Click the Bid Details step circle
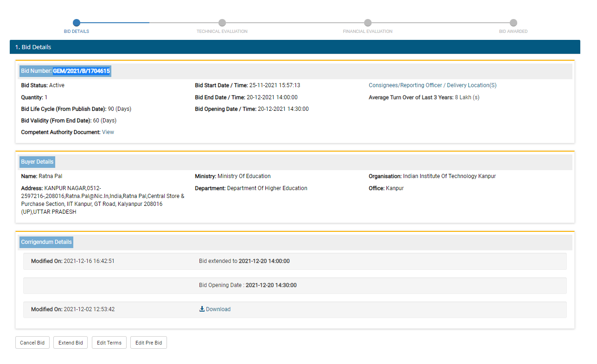The height and width of the screenshot is (364, 597). pyautogui.click(x=77, y=23)
